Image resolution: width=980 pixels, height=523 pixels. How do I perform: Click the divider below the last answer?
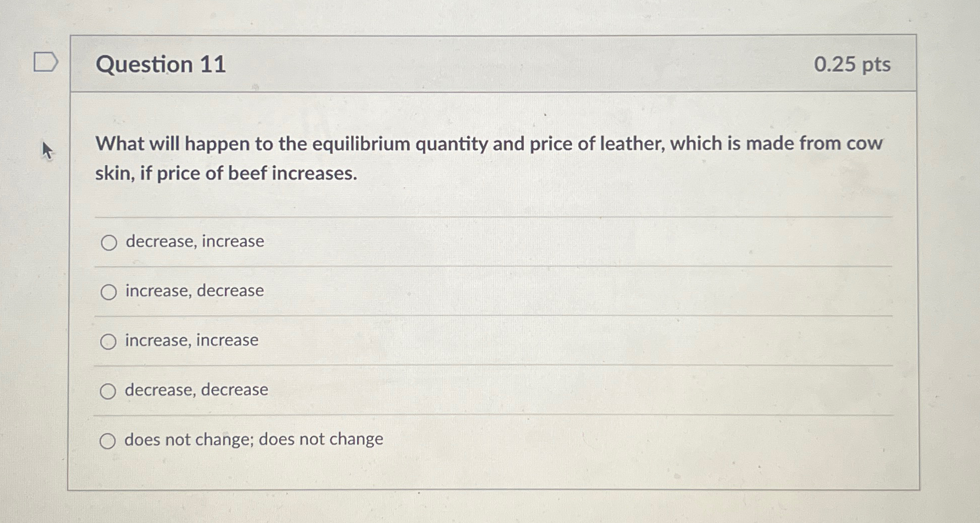pos(450,415)
